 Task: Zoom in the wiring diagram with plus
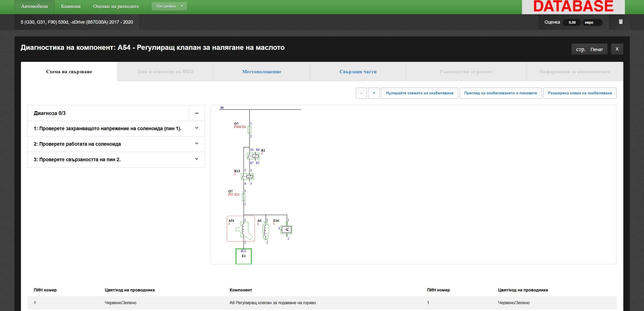[374, 93]
